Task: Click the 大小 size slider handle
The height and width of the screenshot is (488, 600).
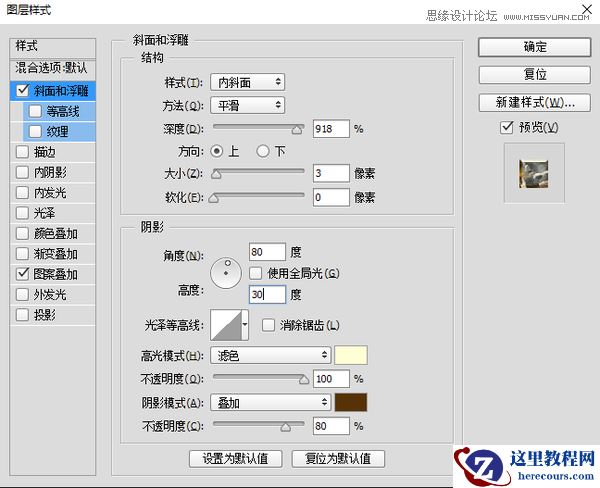Action: click(216, 175)
